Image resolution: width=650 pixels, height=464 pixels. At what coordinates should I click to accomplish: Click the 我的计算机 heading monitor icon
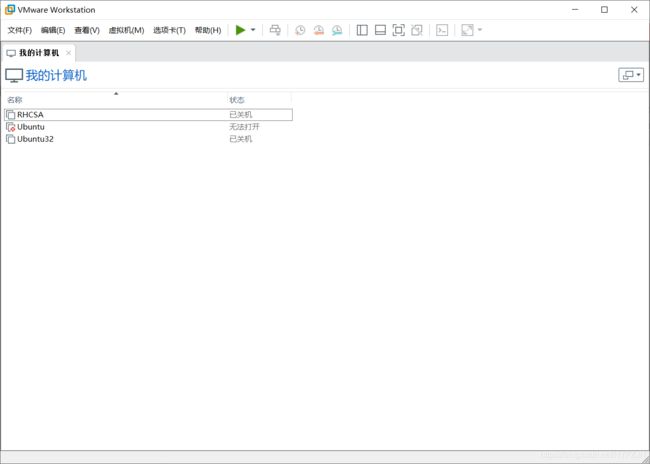click(x=14, y=75)
